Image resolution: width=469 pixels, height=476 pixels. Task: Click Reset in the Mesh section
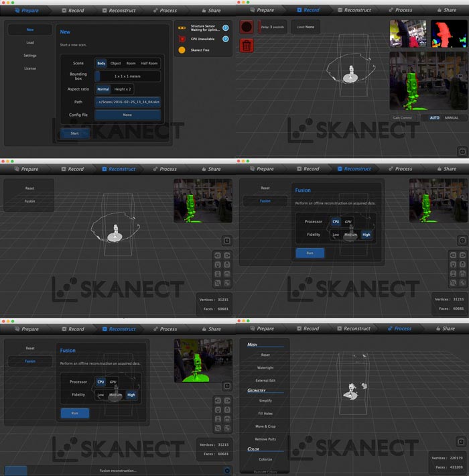(265, 355)
